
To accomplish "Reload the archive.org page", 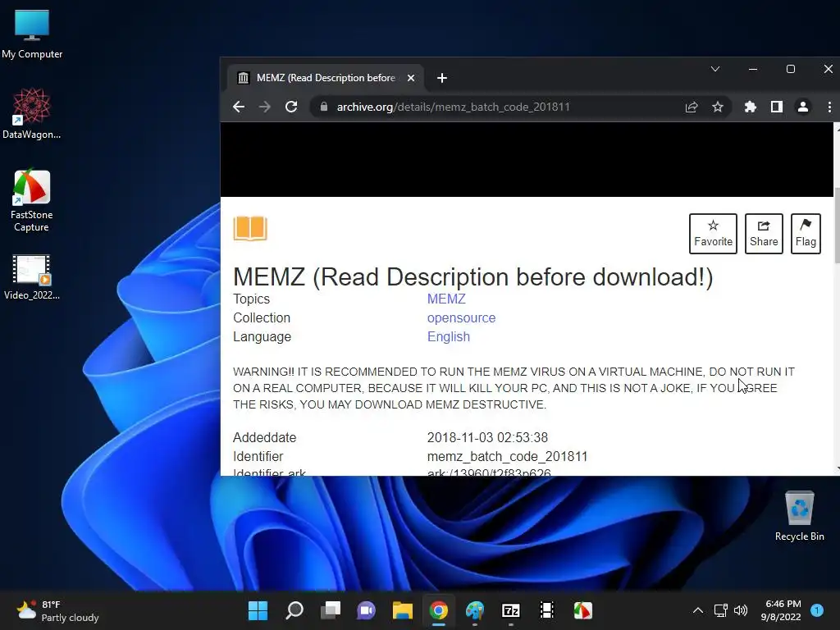I will (x=291, y=107).
